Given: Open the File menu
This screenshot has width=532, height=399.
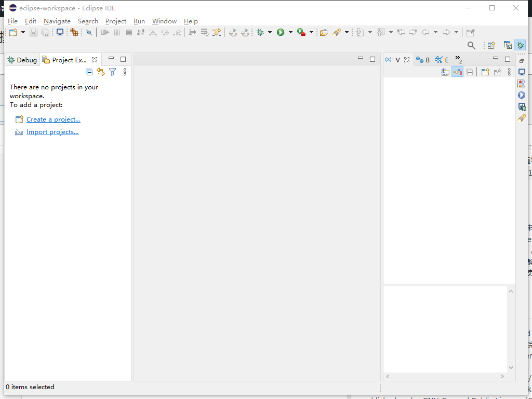Looking at the screenshot, I should 12,21.
